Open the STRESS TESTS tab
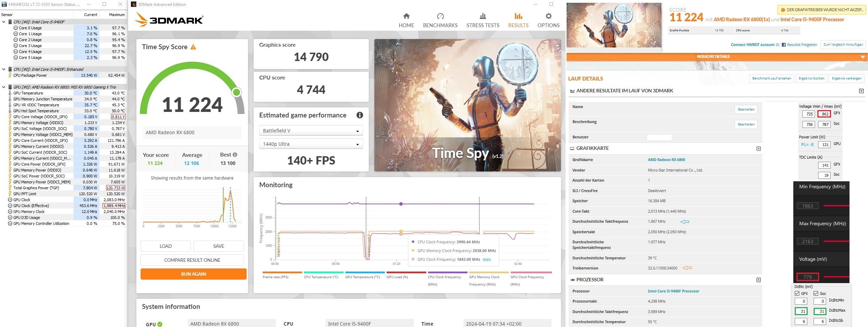This screenshot has height=327, width=868. pos(483,21)
